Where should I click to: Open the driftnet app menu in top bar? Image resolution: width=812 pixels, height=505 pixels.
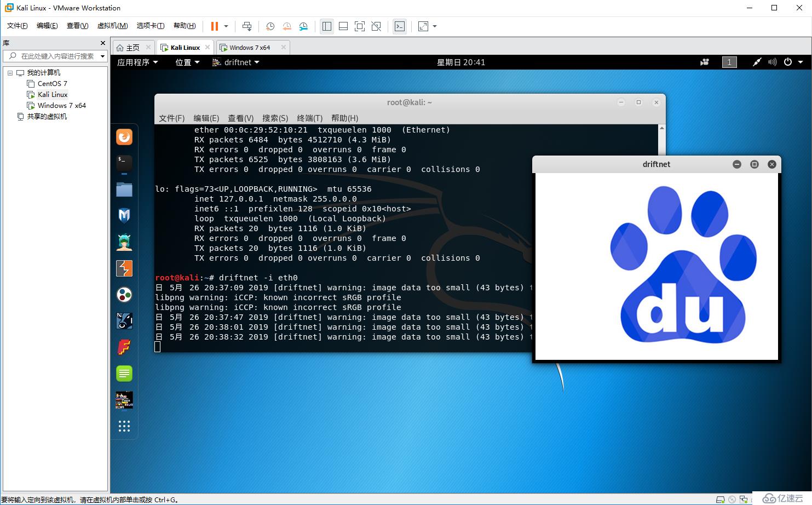tap(236, 62)
